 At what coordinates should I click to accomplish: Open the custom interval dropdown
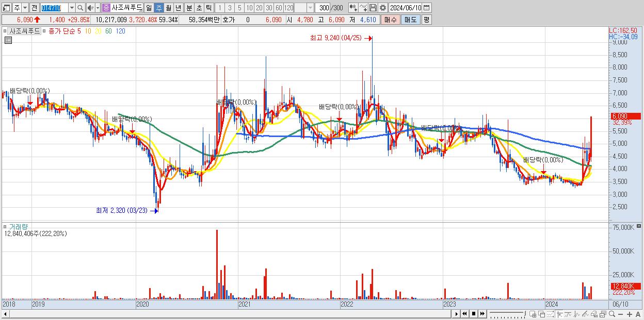coord(310,8)
